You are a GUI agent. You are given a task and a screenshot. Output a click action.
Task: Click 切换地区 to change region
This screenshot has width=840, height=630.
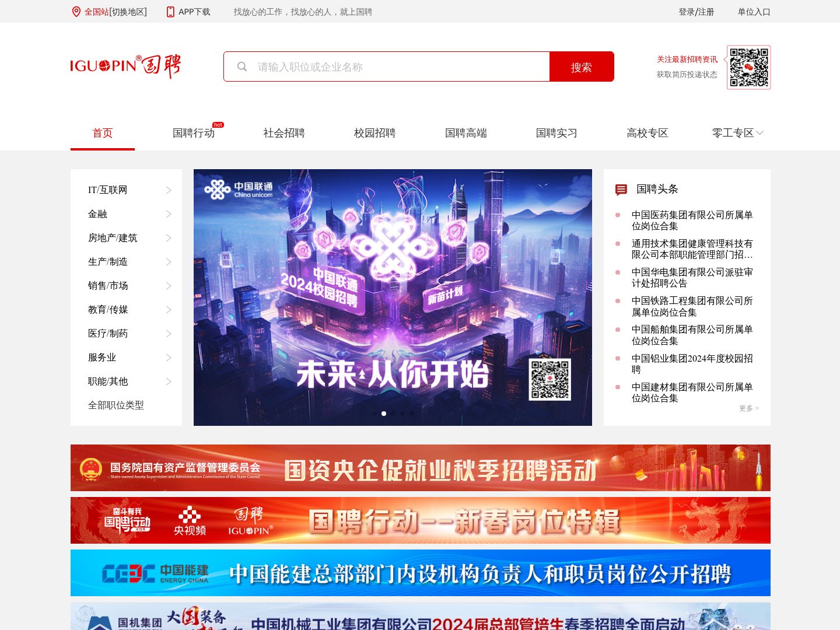(128, 12)
